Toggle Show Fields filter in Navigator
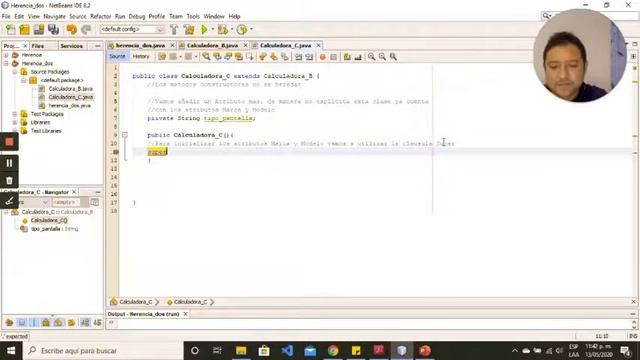 22,322
